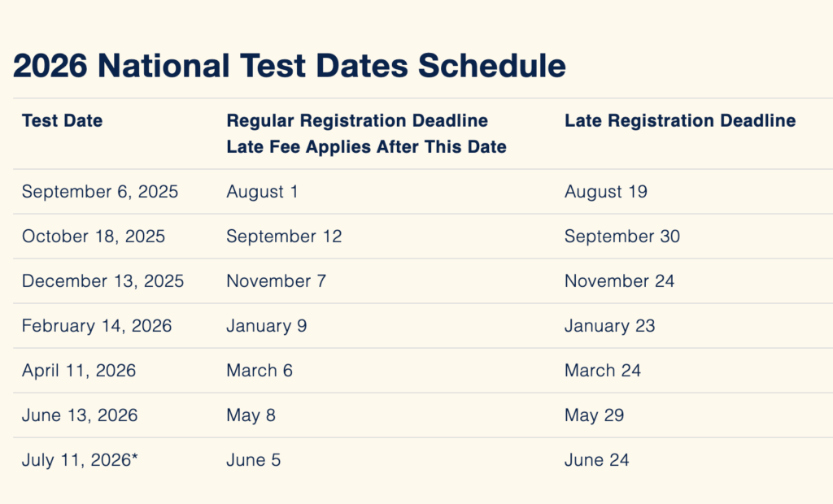The width and height of the screenshot is (833, 504).
Task: Click the April 11, 2026 test date
Action: point(79,371)
